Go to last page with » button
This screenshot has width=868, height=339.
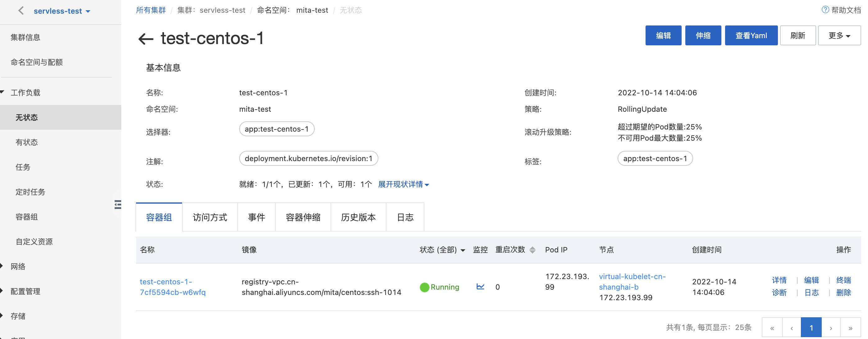(851, 328)
